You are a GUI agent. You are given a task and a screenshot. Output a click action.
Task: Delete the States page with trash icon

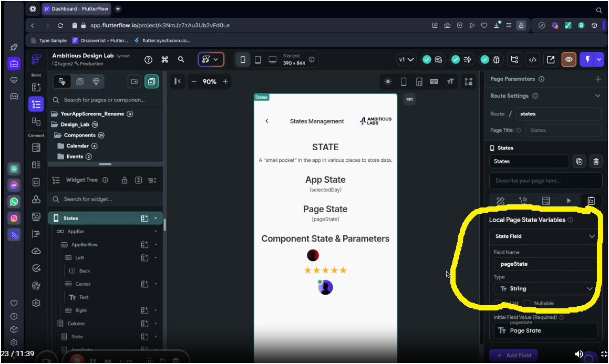coord(595,162)
